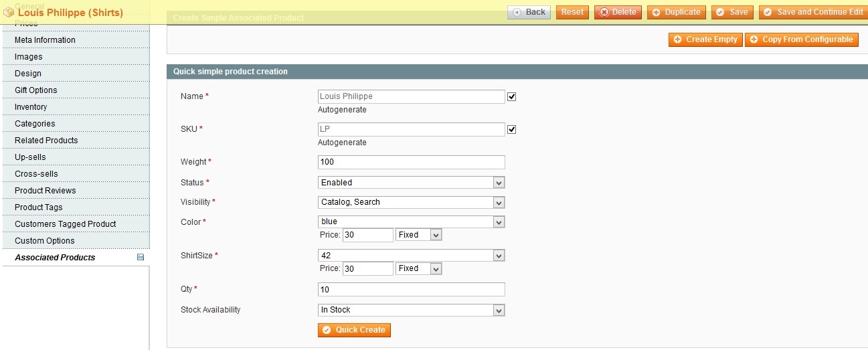Screen dimensions: 868x350
Task: Click the Color price input field
Action: click(368, 235)
